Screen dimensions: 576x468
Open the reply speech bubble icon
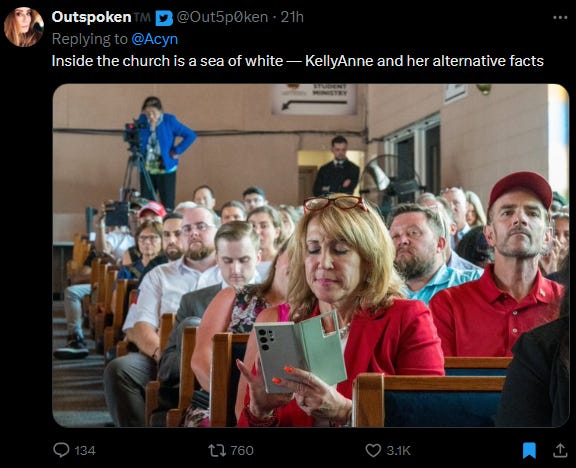pyautogui.click(x=61, y=450)
